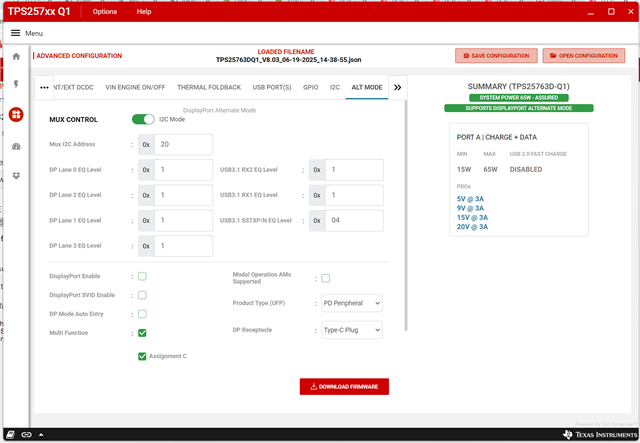Click the three-dots tab overflow icon
The image size is (640, 443).
[x=44, y=87]
